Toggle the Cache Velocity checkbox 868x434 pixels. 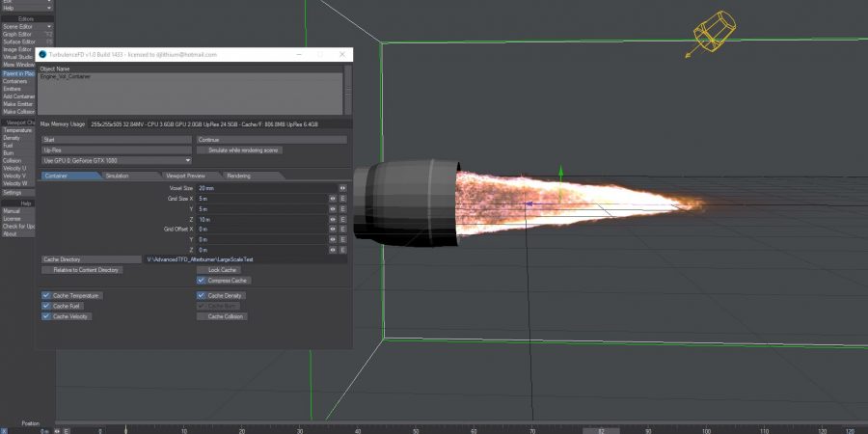(x=46, y=316)
